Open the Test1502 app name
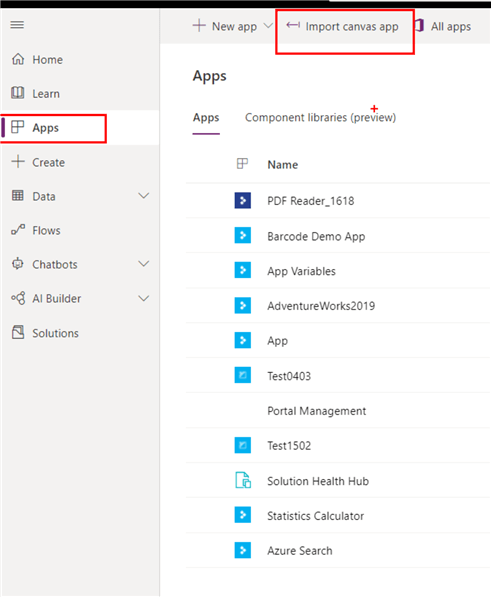Image resolution: width=491 pixels, height=597 pixels. pos(289,446)
